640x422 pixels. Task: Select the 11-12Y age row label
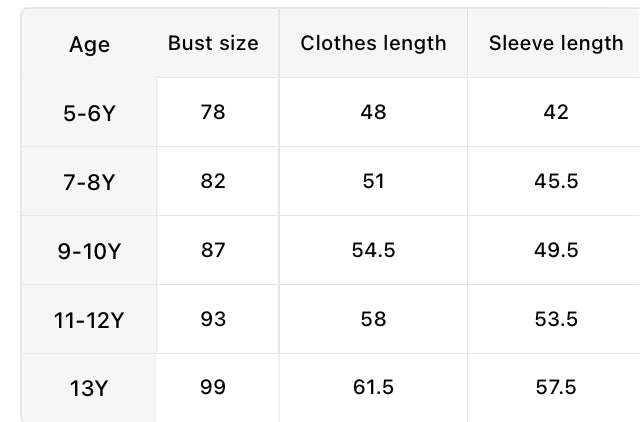(89, 320)
